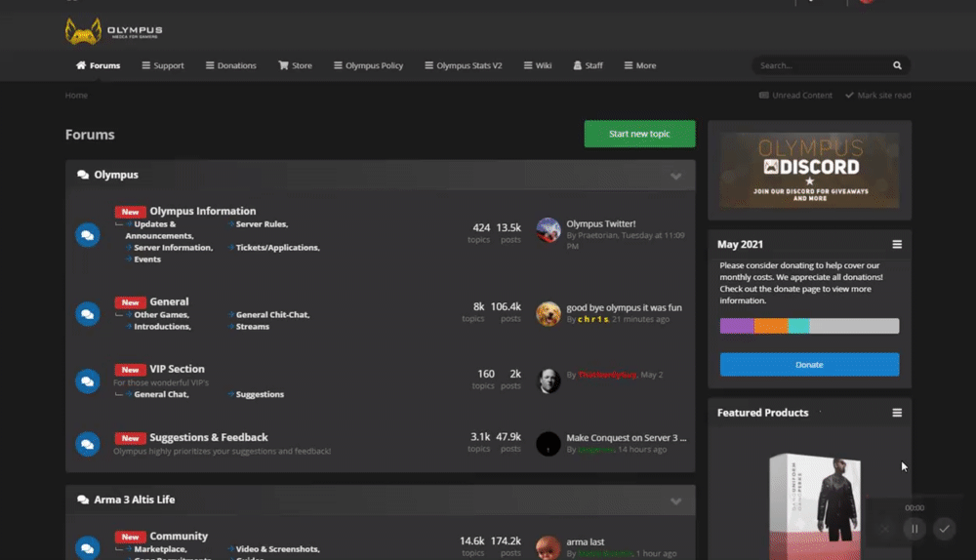976x560 pixels.
Task: Open Events subforum
Action: point(147,260)
